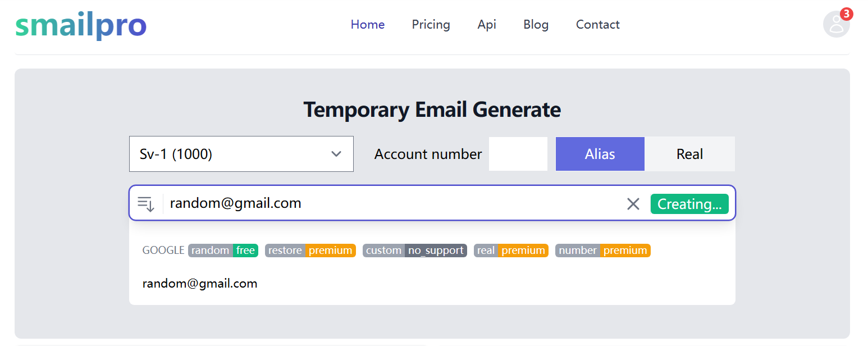Go to the Home page
This screenshot has height=346, width=868.
(x=368, y=25)
